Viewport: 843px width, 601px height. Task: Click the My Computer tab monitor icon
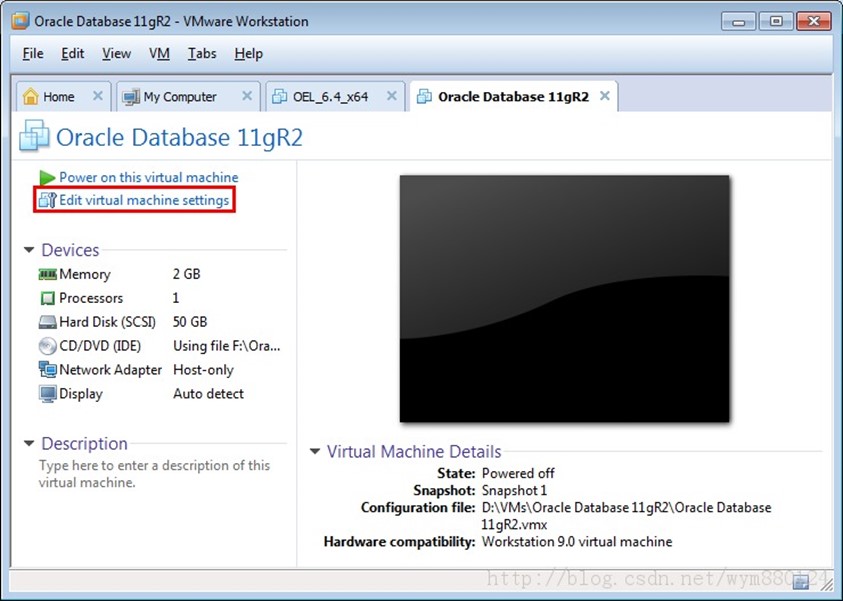click(131, 97)
